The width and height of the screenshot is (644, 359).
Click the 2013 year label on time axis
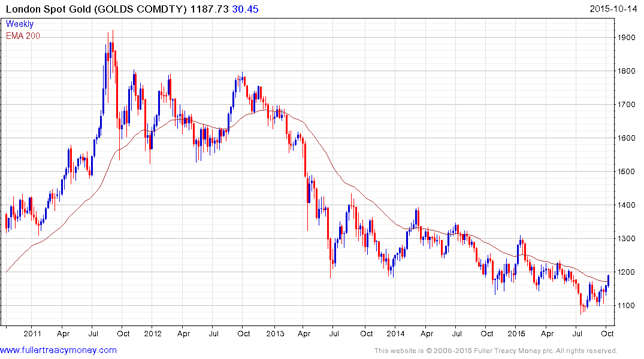pos(275,333)
